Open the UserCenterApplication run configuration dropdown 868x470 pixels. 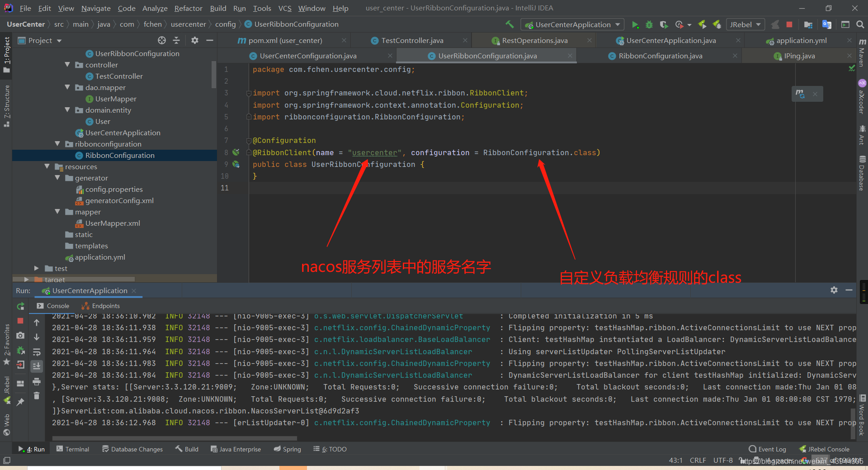pyautogui.click(x=572, y=24)
